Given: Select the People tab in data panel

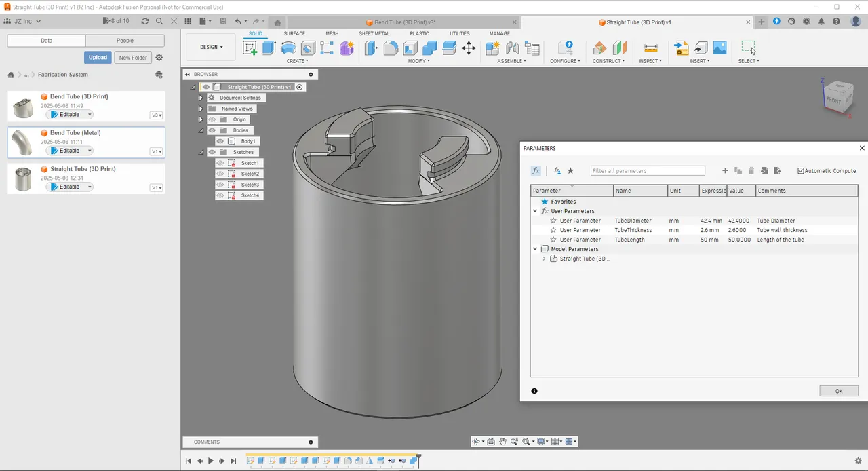Looking at the screenshot, I should [x=125, y=41].
